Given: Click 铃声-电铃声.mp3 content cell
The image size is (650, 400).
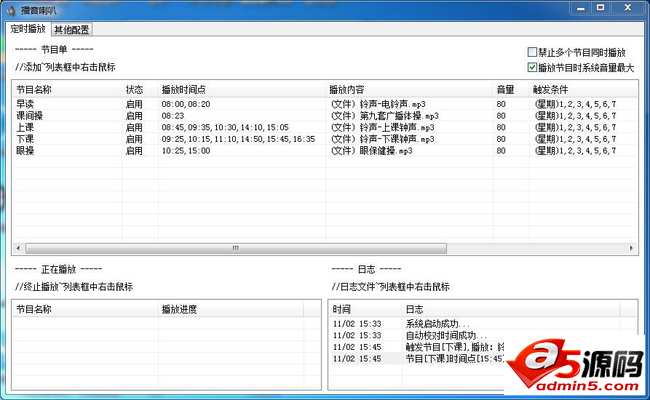Looking at the screenshot, I should point(378,104).
